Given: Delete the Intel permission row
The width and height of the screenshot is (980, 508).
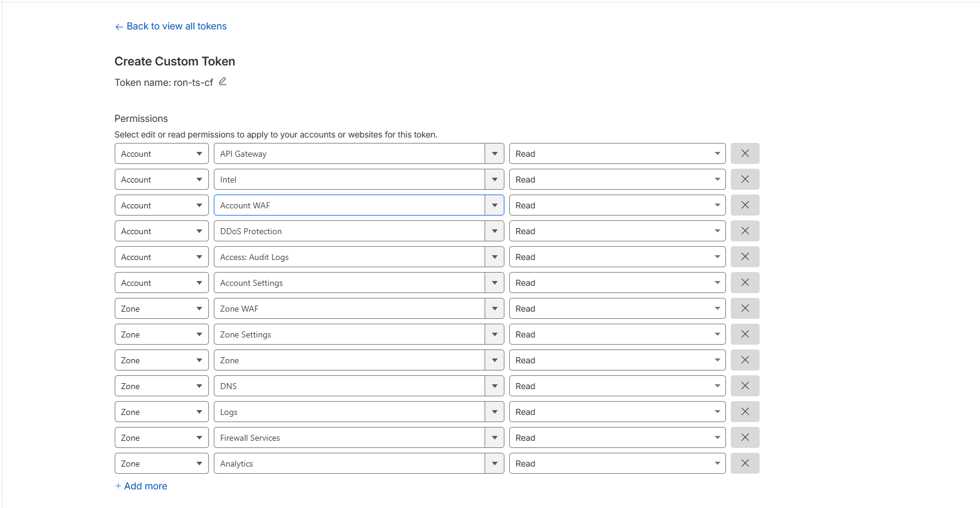Looking at the screenshot, I should tap(745, 180).
